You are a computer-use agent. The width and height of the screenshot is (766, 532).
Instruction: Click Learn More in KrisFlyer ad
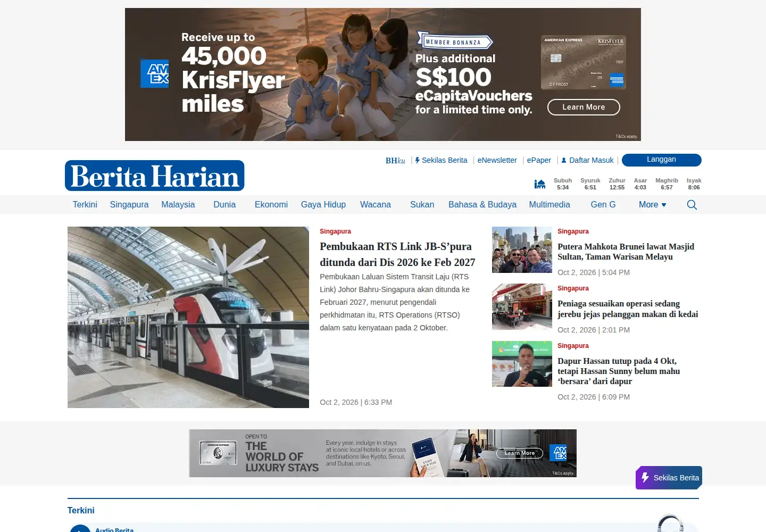(584, 107)
